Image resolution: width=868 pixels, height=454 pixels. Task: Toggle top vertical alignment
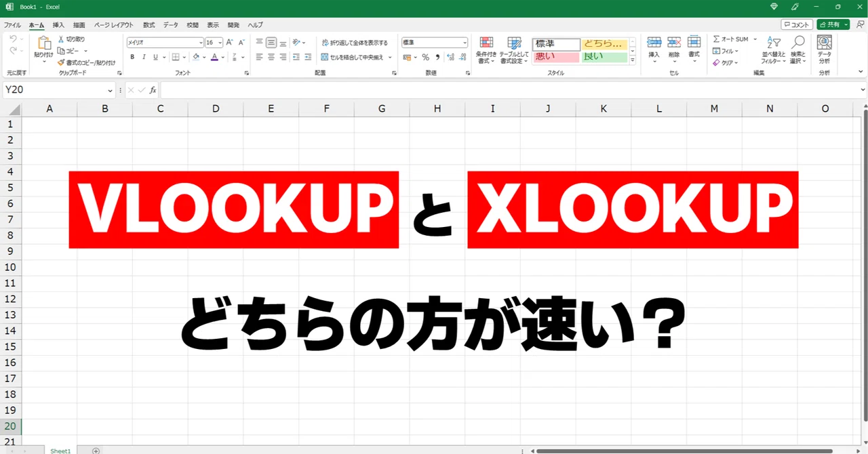(259, 42)
